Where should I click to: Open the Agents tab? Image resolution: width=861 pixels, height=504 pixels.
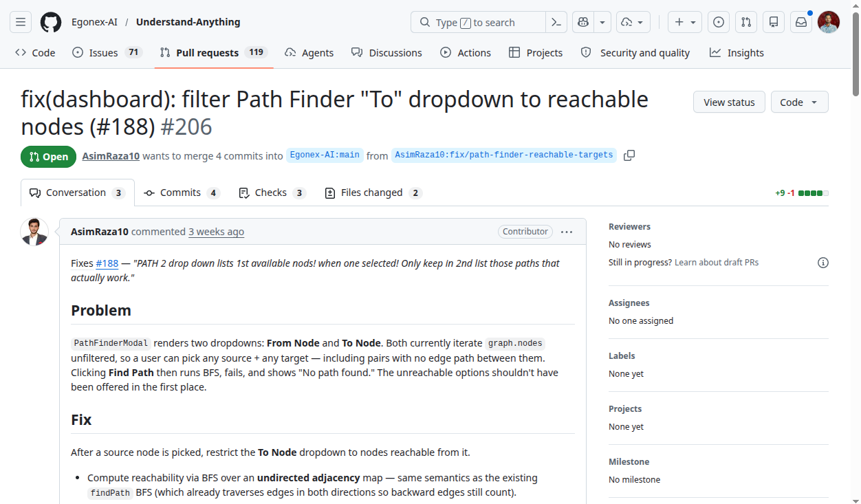(309, 52)
